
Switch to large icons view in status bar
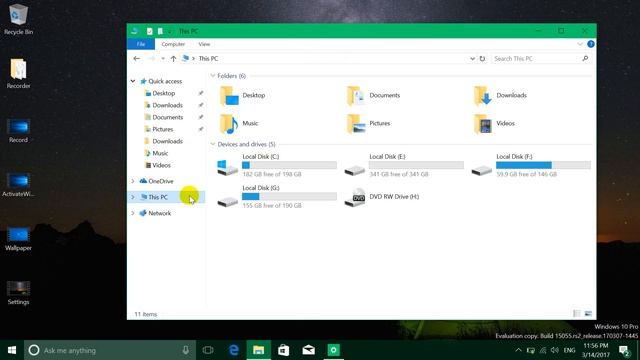(588, 313)
